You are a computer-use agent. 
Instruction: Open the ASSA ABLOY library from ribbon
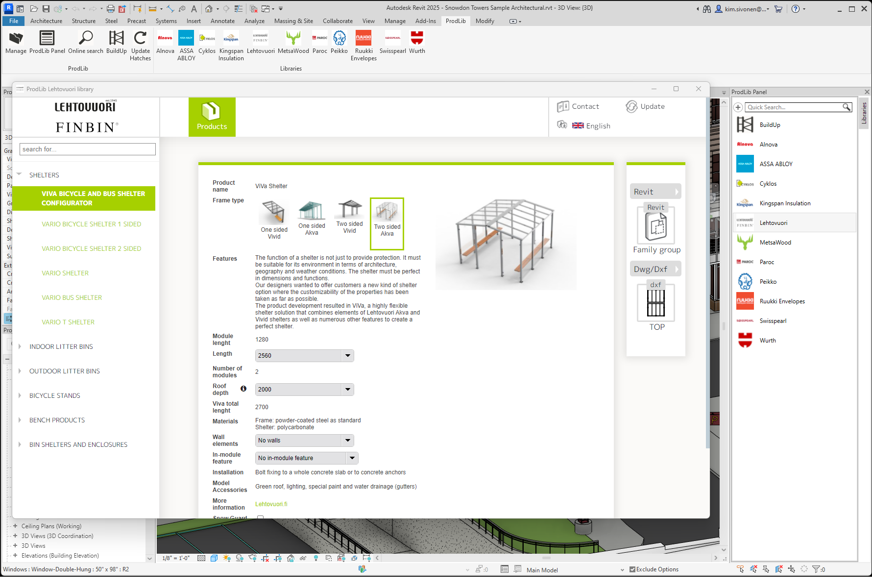click(x=186, y=46)
